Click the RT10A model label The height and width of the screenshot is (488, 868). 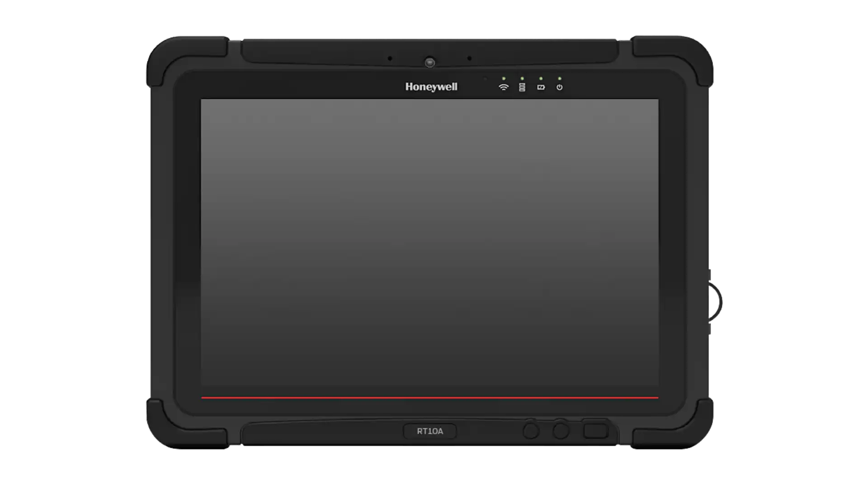tap(430, 431)
